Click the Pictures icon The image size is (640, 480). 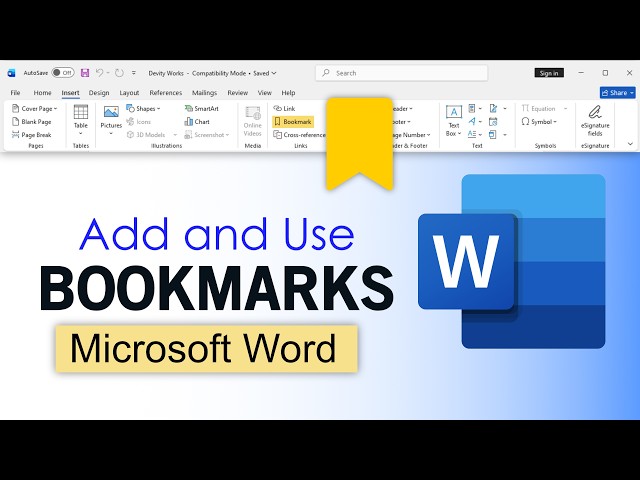click(111, 112)
